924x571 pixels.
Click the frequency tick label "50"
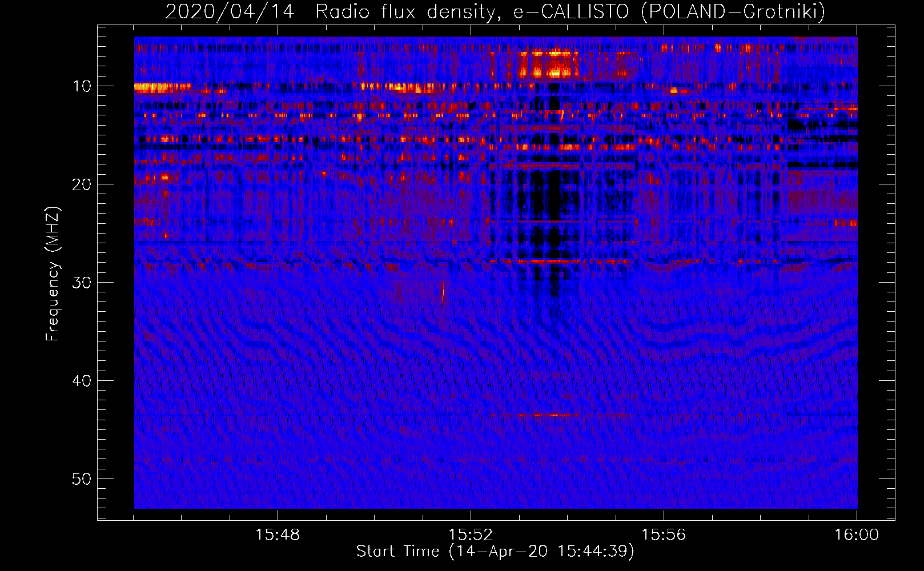tap(82, 479)
